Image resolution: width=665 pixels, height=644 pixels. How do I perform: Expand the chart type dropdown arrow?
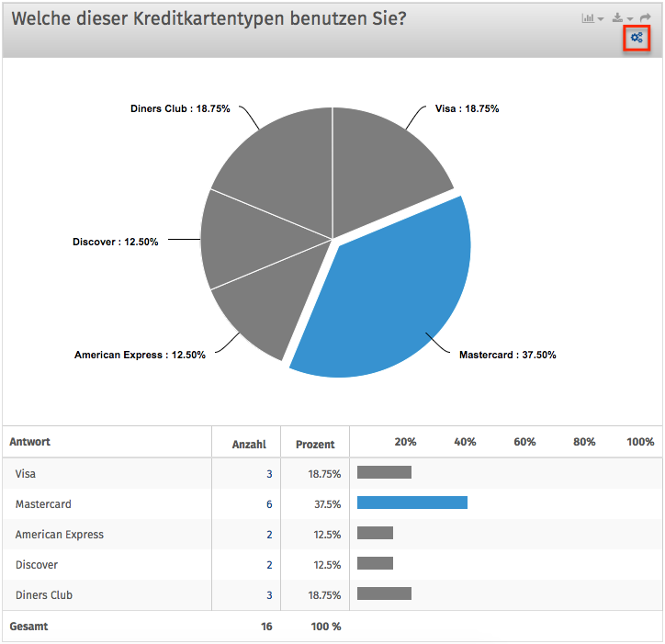click(x=600, y=19)
